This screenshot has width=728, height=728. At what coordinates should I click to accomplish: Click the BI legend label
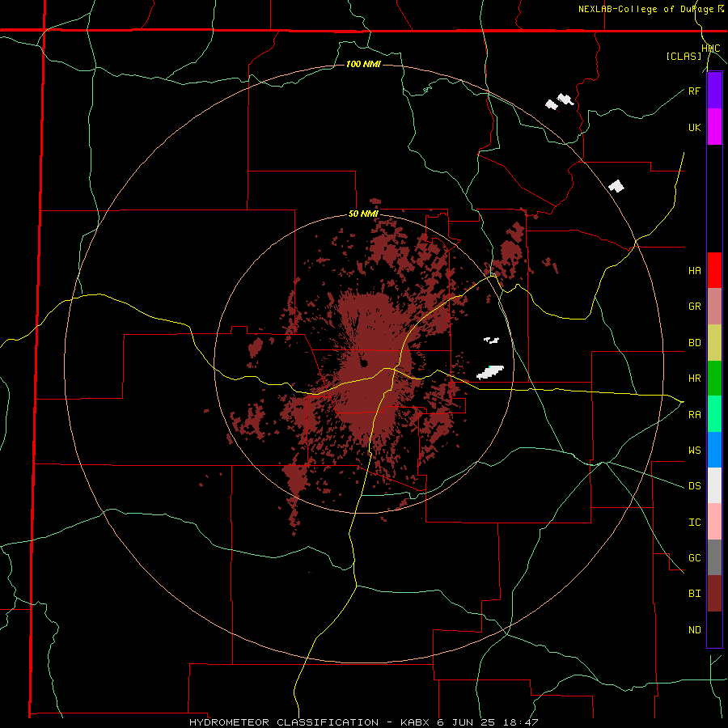(695, 594)
